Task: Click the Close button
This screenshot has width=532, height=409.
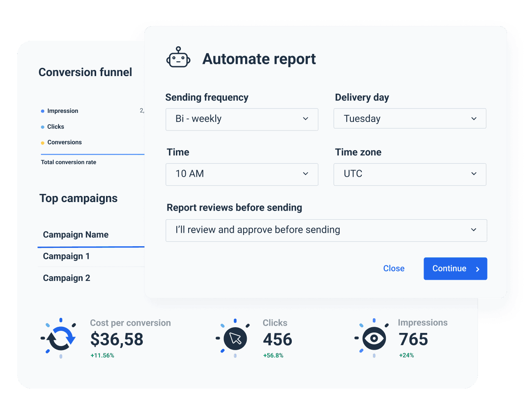Action: click(x=394, y=268)
